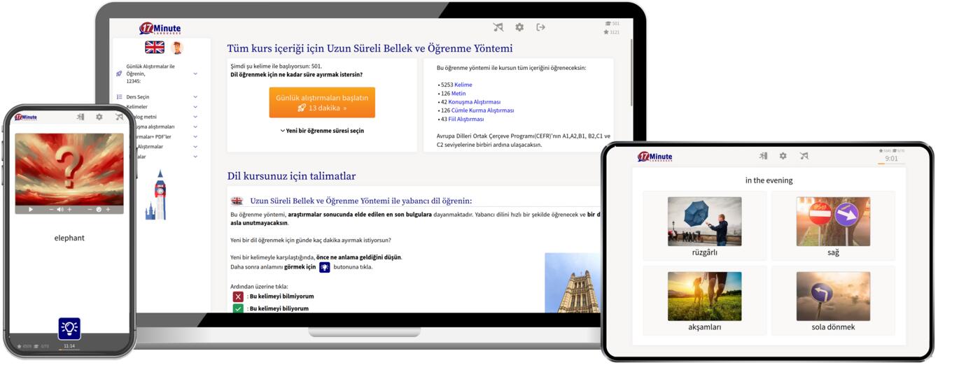Open the Kelime link
Viewport: 980px width, 372px height.
463,85
